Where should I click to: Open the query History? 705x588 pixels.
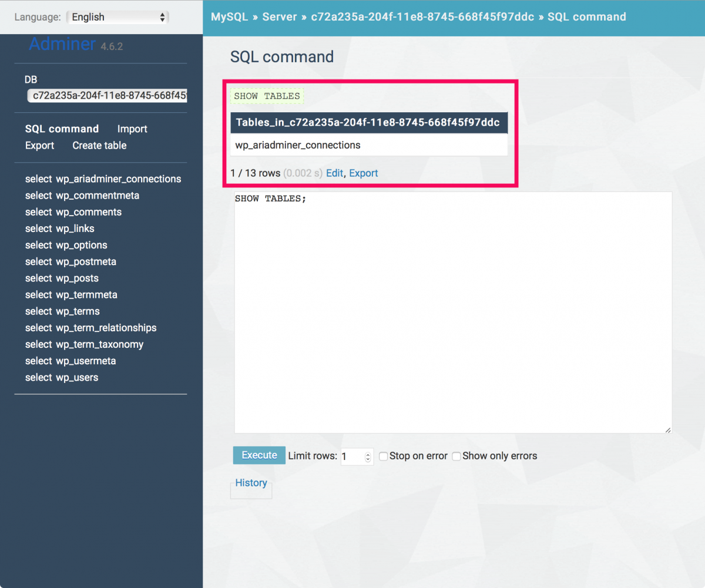coord(251,483)
